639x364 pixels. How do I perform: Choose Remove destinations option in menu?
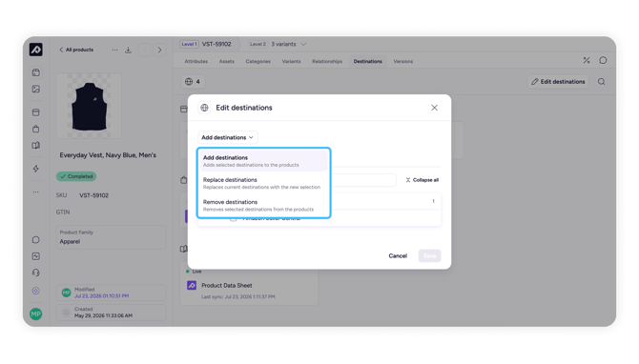point(263,205)
